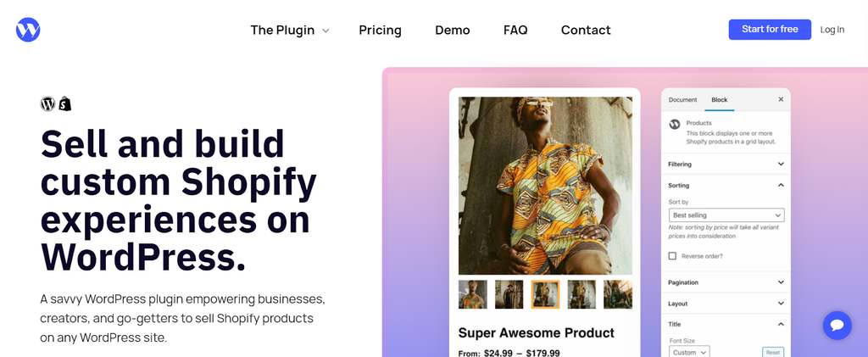The image size is (868, 357).
Task: Select the highlighted third product thumbnail
Action: (x=545, y=294)
